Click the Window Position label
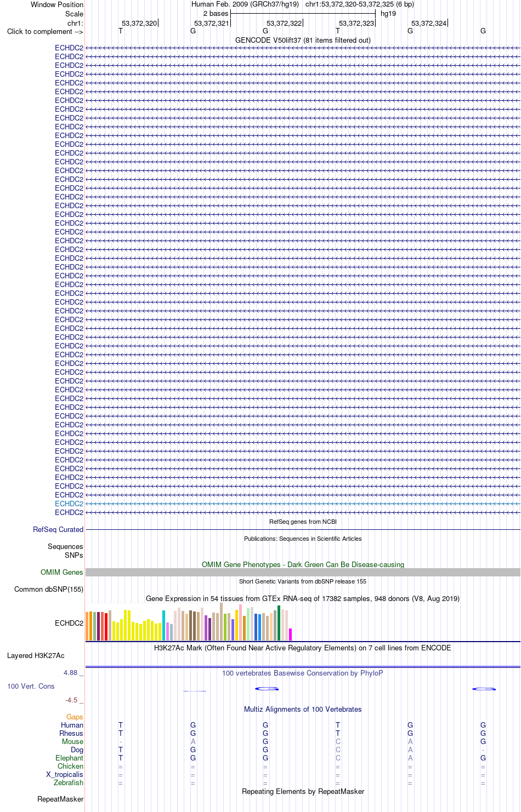Viewport: 521px width, 812px height. click(57, 5)
